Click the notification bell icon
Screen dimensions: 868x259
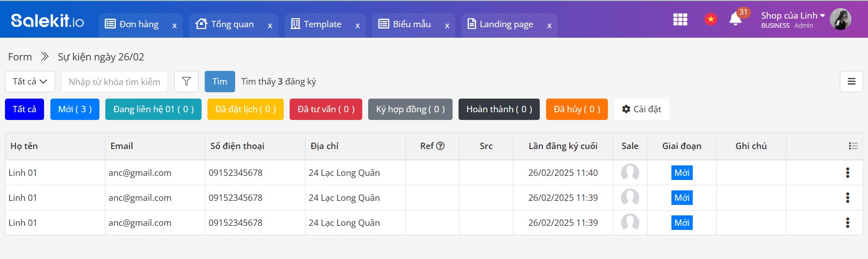pyautogui.click(x=735, y=19)
